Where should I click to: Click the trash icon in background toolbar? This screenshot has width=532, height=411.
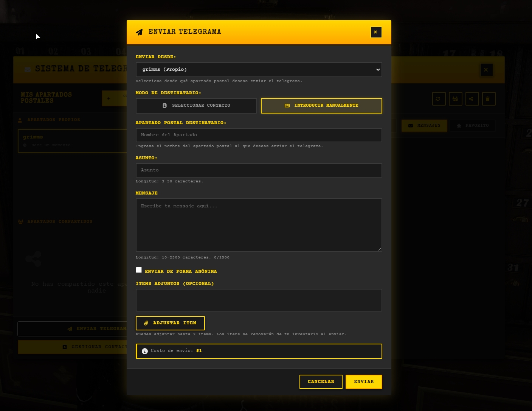pyautogui.click(x=489, y=99)
